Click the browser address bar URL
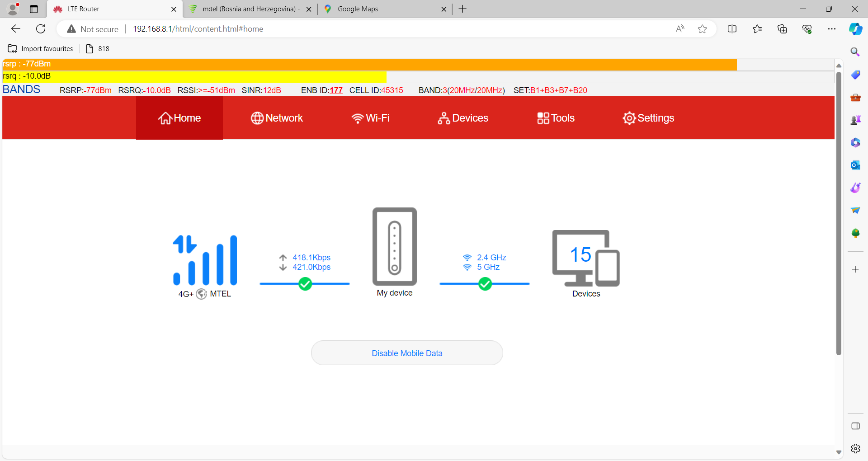The width and height of the screenshot is (868, 461). [x=198, y=29]
